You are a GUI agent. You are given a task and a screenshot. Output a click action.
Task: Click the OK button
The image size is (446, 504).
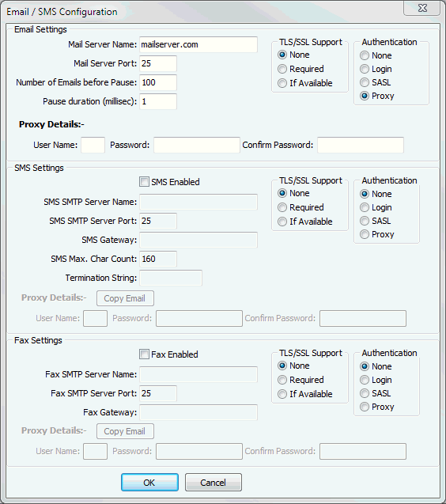coord(149,482)
